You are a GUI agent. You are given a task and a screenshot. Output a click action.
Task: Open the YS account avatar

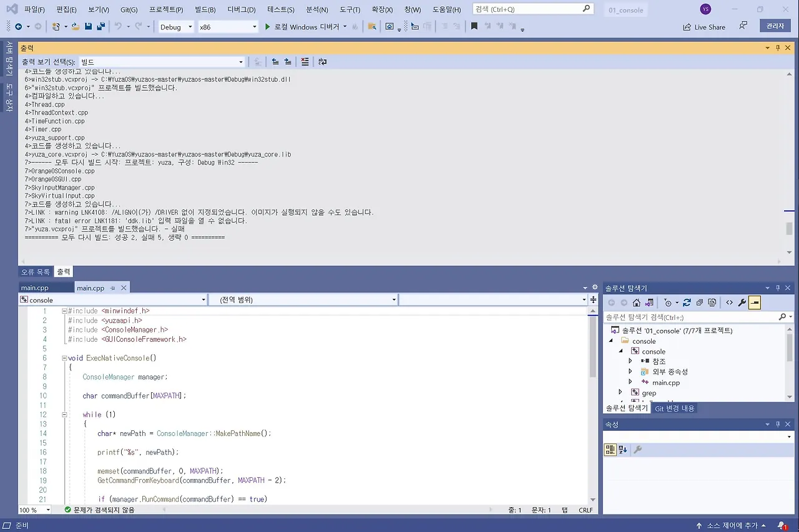pos(705,9)
